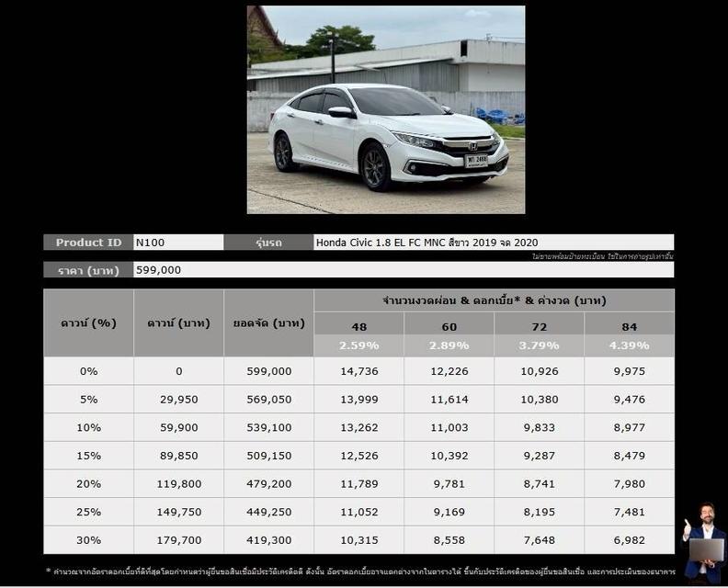Click the 72 installments column header
Screen dimensions: 728x588
click(x=539, y=326)
